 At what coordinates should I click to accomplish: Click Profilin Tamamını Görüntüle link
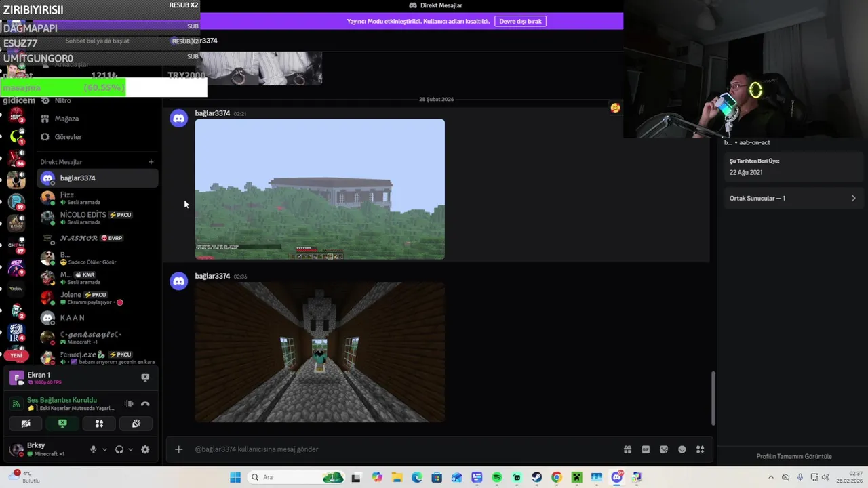tap(794, 457)
